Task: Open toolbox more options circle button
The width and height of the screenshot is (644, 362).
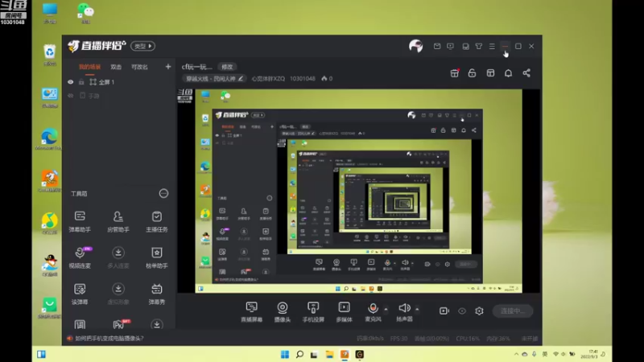Action: click(163, 193)
